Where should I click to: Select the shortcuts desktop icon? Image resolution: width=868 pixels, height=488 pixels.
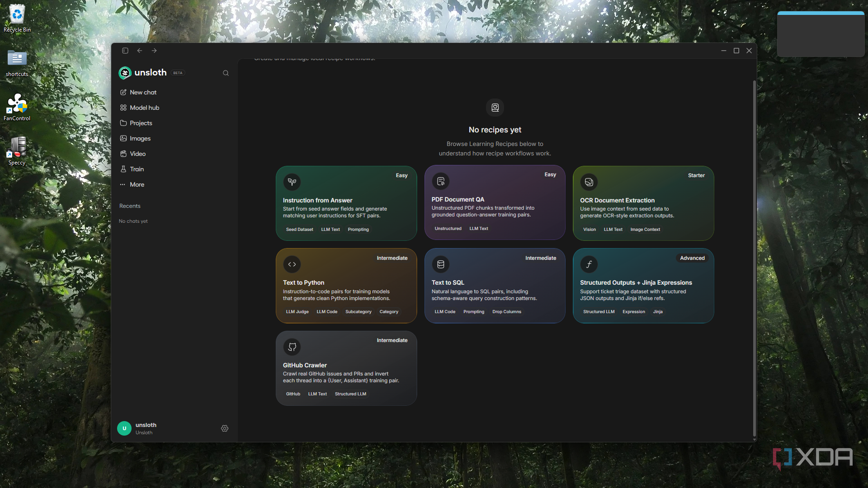[17, 63]
